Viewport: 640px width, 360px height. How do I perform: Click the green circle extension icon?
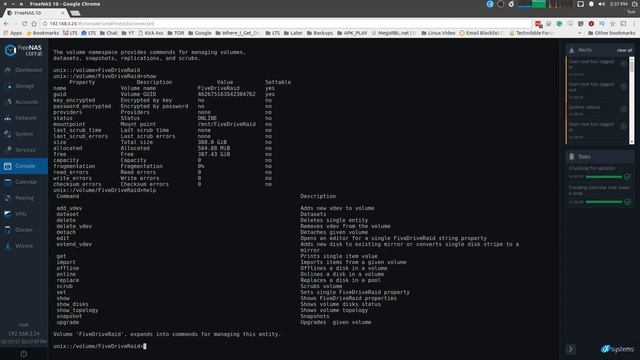click(x=559, y=24)
